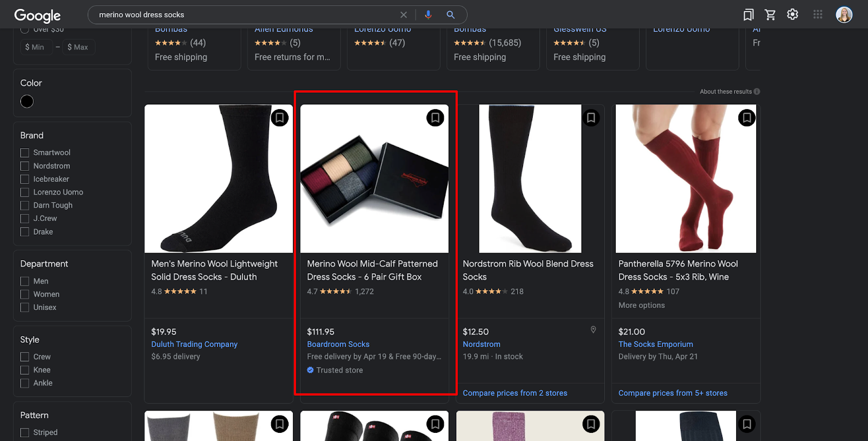Go to Google home logo
Image resolution: width=868 pixels, height=441 pixels.
37,15
